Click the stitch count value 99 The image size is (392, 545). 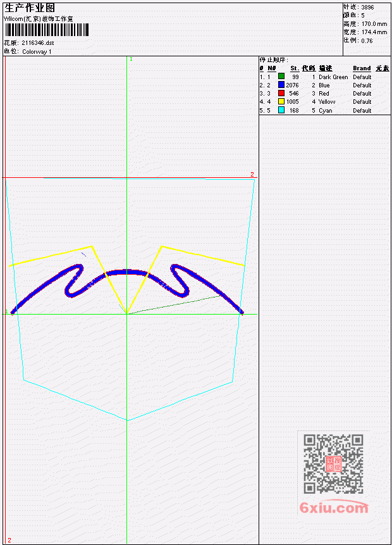[x=295, y=77]
